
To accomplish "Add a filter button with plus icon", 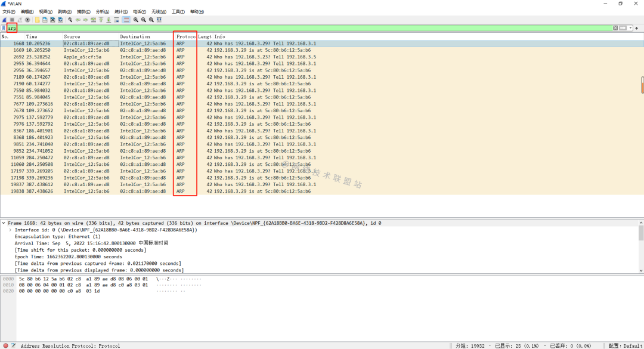I will [637, 28].
